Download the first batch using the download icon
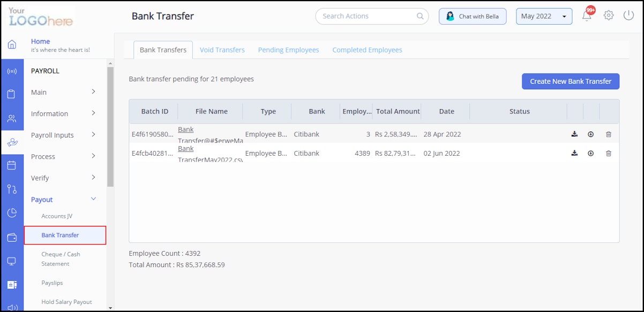This screenshot has width=644, height=312. (574, 134)
